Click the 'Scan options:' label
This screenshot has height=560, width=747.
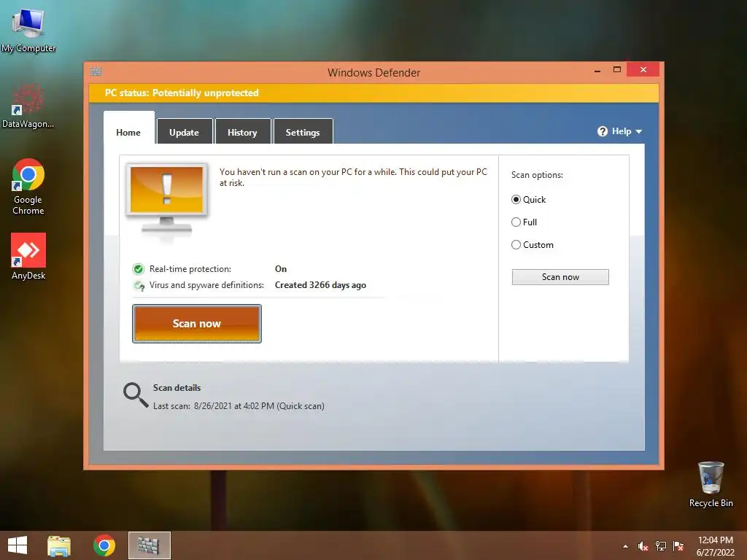point(537,175)
